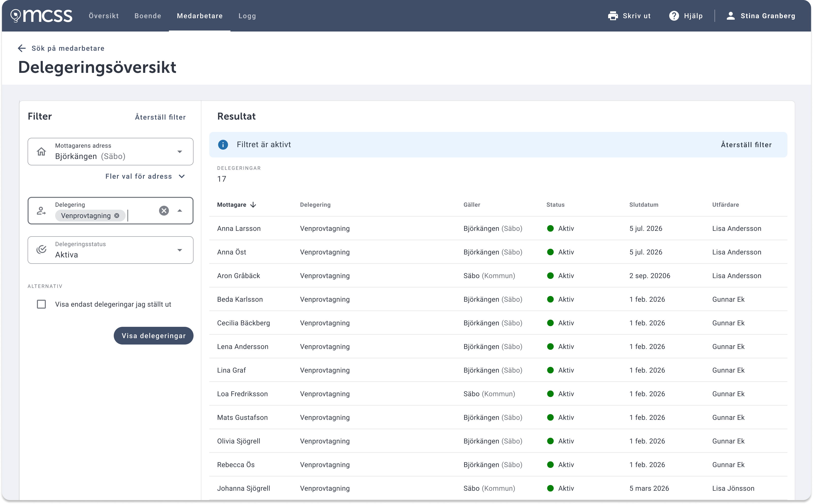Open the Boende tab
Image resolution: width=813 pixels, height=504 pixels.
148,16
